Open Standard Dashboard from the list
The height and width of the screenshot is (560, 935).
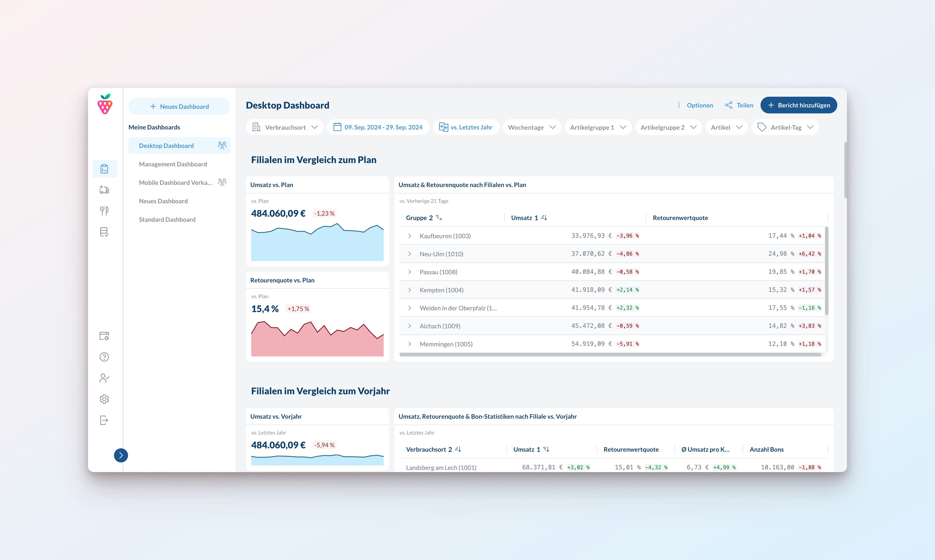(x=167, y=220)
